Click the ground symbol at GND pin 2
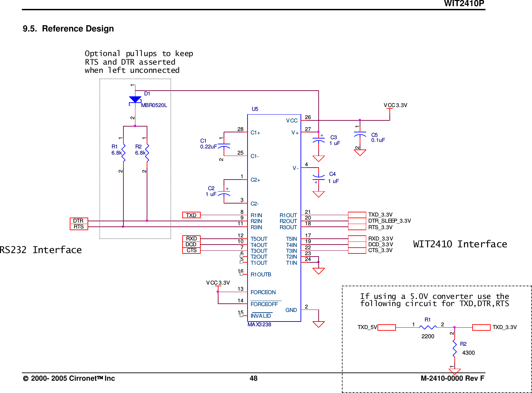 (x=319, y=324)
